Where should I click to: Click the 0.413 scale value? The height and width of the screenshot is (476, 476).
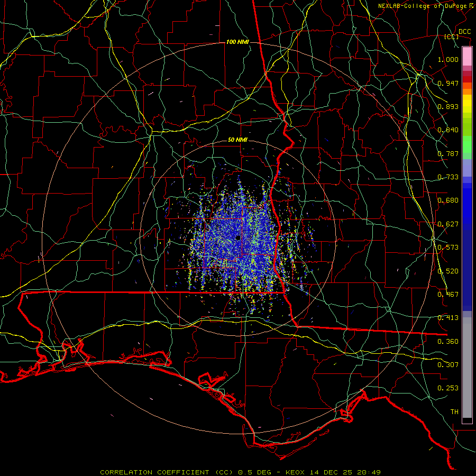tap(448, 318)
